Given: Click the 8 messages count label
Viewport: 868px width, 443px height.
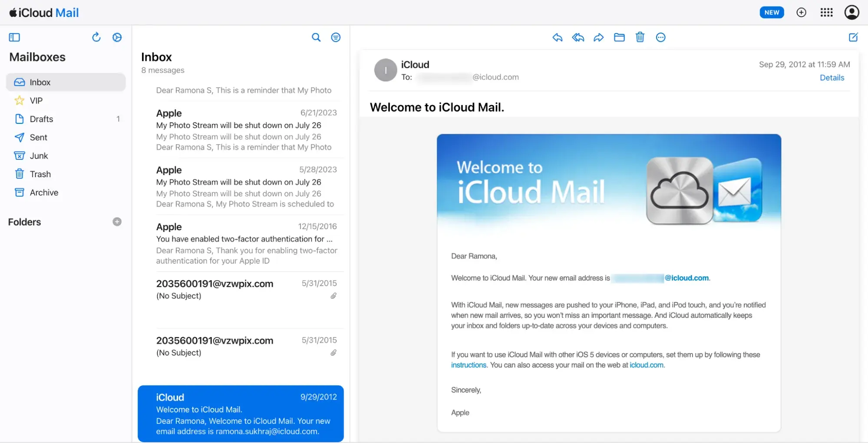Looking at the screenshot, I should pyautogui.click(x=163, y=70).
